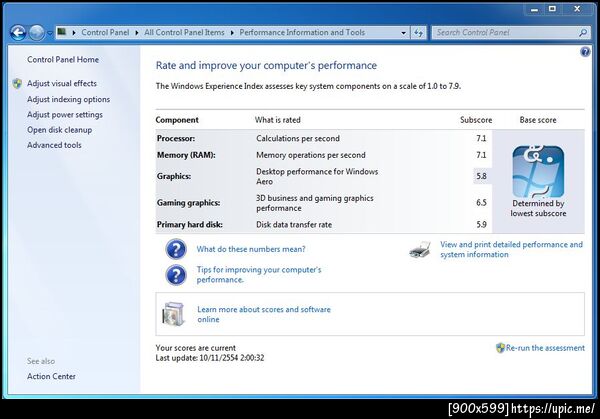Open Adjust power settings
The width and height of the screenshot is (600, 419).
(65, 115)
